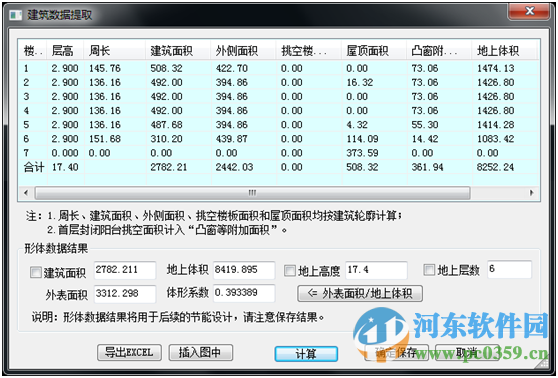Select cell 508.32 in floor 1 建筑面积
The height and width of the screenshot is (378, 558).
tap(166, 68)
